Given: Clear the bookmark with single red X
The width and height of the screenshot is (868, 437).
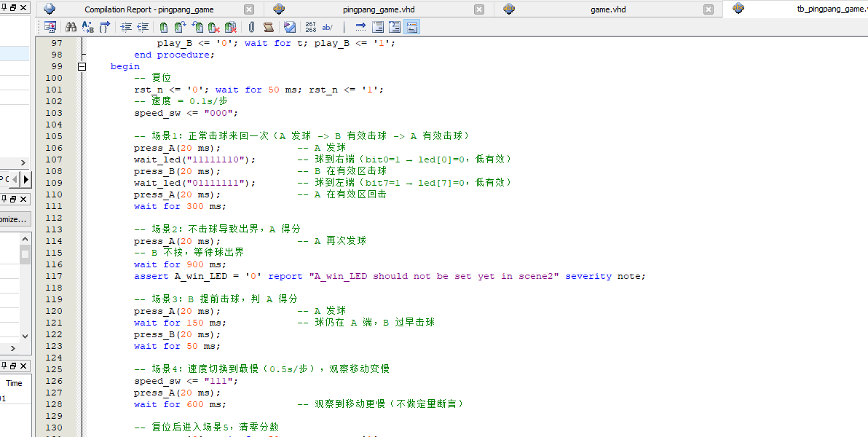Looking at the screenshot, I should click(x=213, y=27).
